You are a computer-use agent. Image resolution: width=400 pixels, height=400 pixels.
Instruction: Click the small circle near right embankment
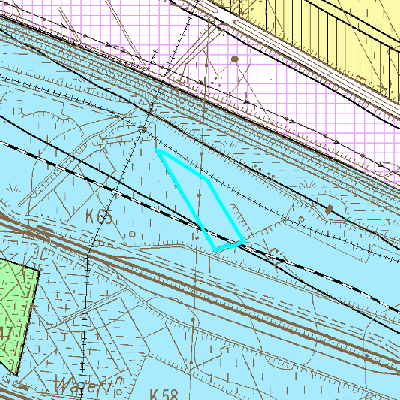301,219
